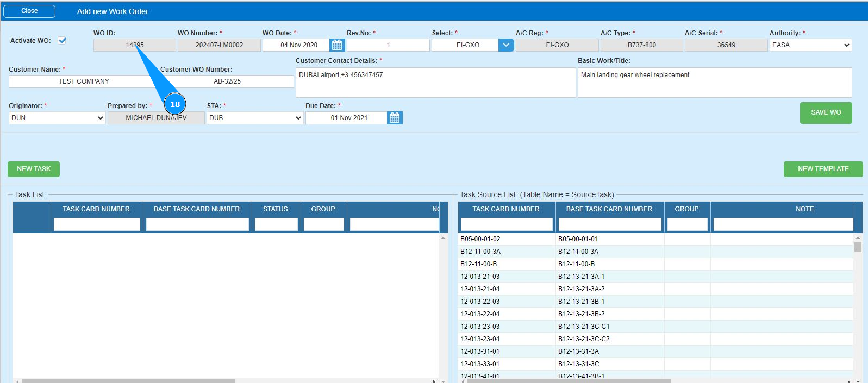Viewport: 868px width, 383px height.
Task: Sort Task List by STATUS column header
Action: (276, 209)
